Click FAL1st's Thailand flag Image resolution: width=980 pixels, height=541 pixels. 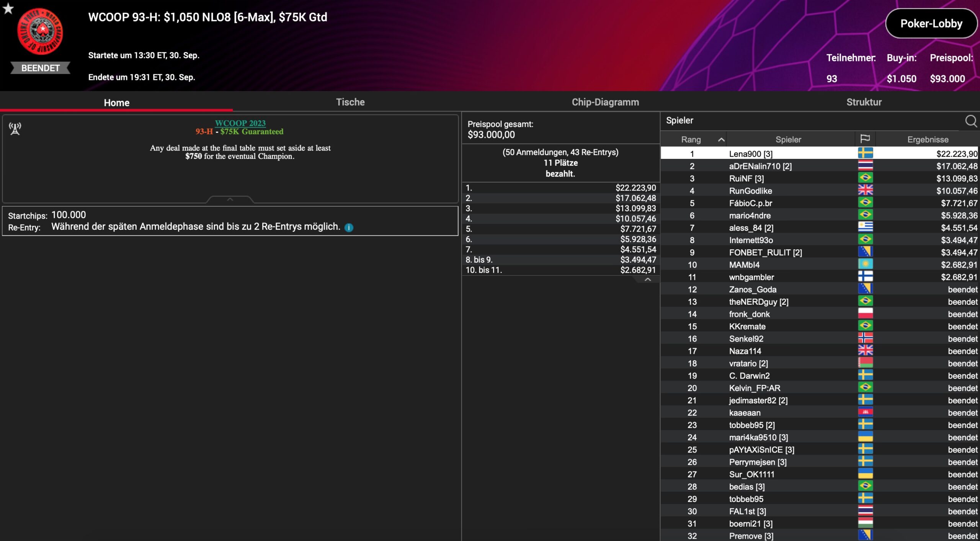point(865,511)
